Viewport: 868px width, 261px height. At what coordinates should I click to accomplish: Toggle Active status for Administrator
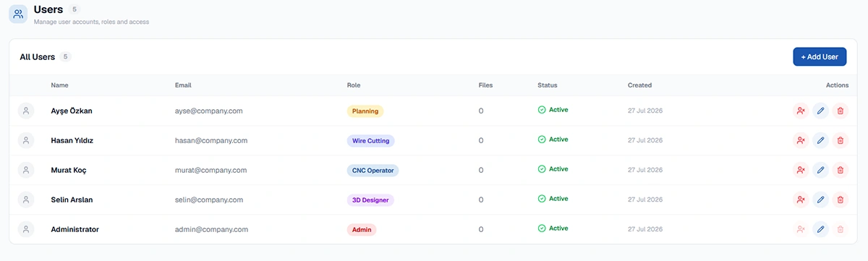pos(553,228)
